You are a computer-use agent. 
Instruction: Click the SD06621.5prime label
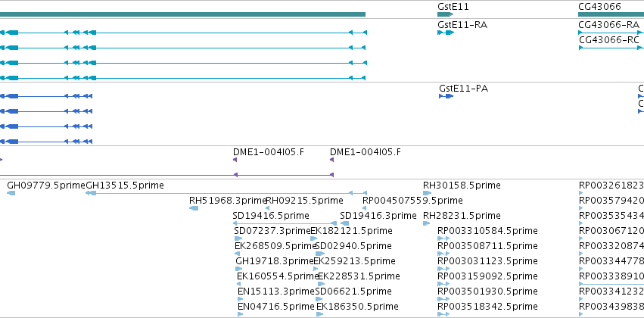click(353, 291)
